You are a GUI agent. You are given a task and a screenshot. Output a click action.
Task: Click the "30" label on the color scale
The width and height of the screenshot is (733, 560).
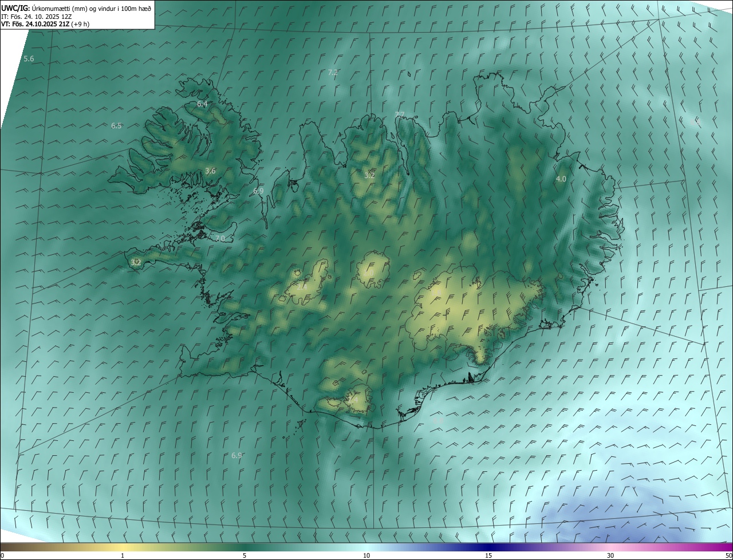pos(610,555)
